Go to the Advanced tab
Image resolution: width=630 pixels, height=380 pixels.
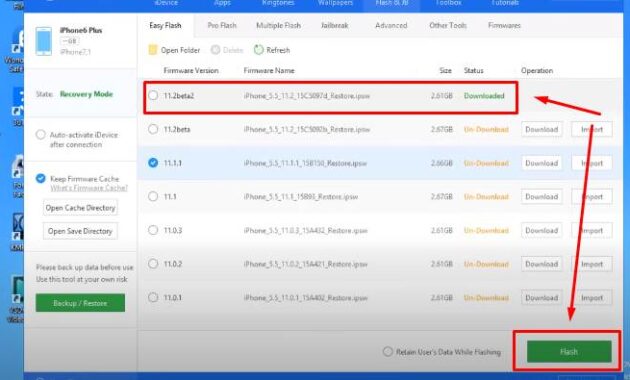tap(391, 25)
